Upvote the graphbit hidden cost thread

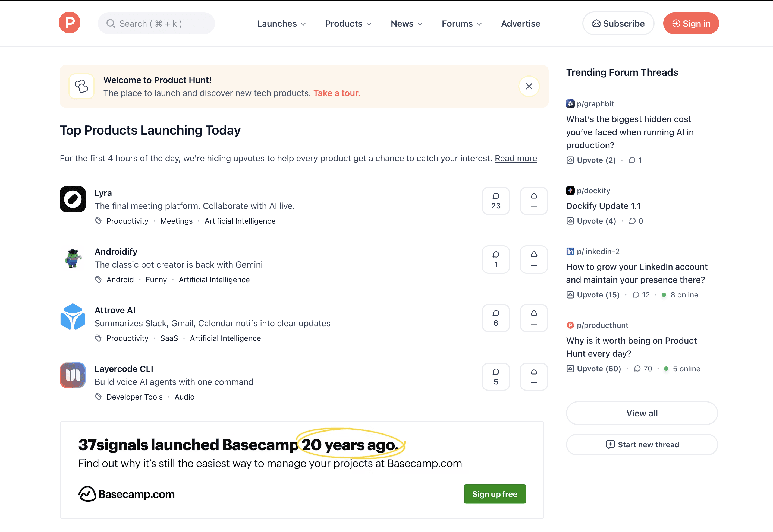point(591,160)
